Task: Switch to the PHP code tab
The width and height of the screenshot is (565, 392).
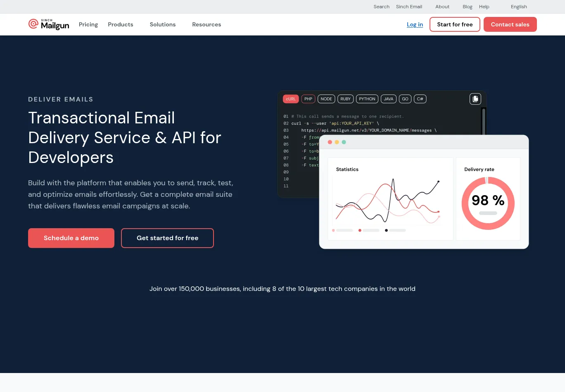Action: coord(308,99)
